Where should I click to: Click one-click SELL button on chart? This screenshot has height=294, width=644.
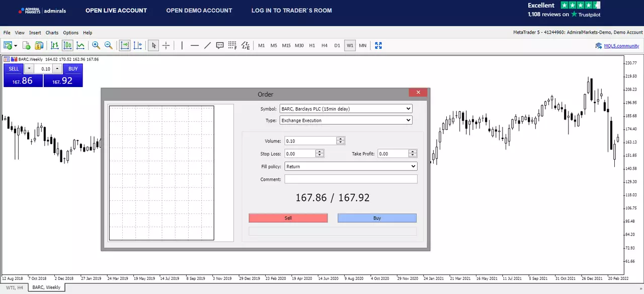(x=14, y=69)
